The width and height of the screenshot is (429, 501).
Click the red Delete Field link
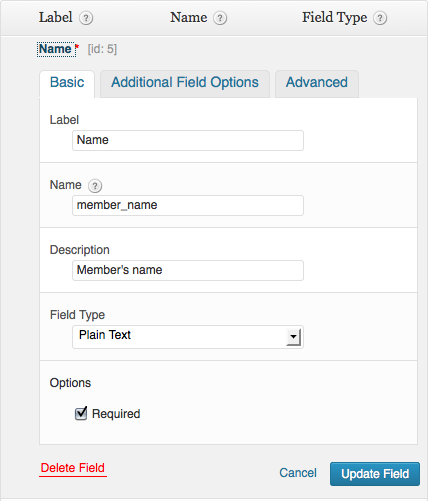(73, 468)
